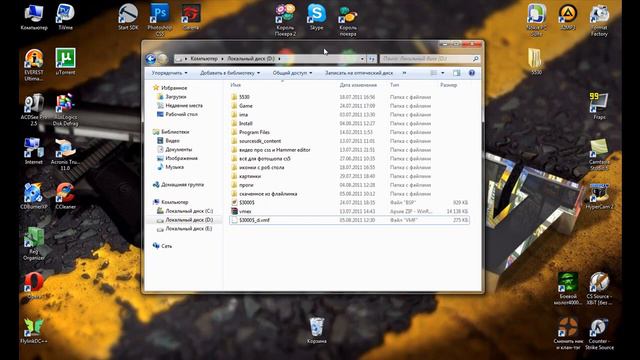640x360 pixels.
Task: Open the Internet desktop shortcut
Action: [x=33, y=151]
